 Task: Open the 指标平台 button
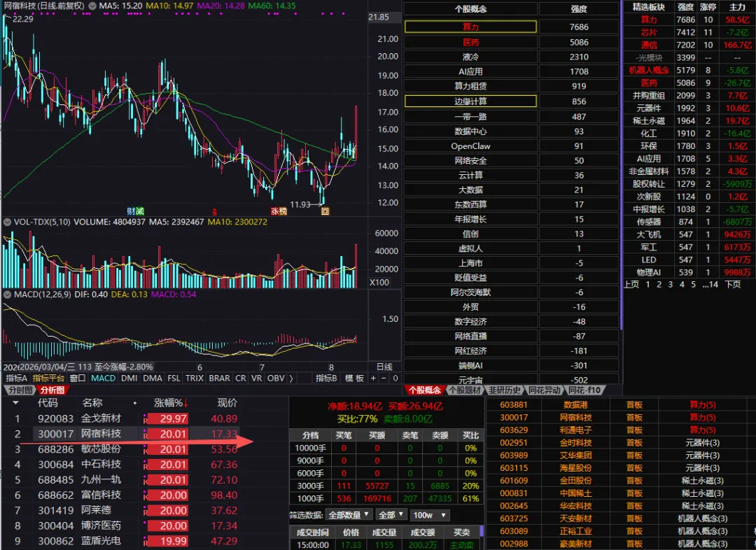[x=48, y=379]
